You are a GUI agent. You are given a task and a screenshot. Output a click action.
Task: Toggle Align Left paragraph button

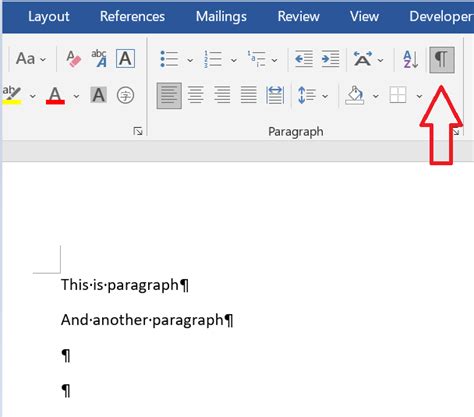(x=169, y=96)
